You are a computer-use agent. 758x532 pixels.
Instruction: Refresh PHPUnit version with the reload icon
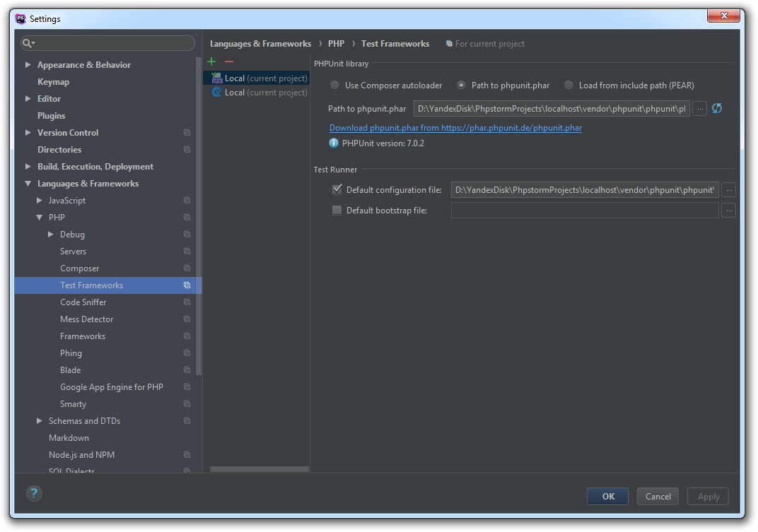pyautogui.click(x=717, y=108)
